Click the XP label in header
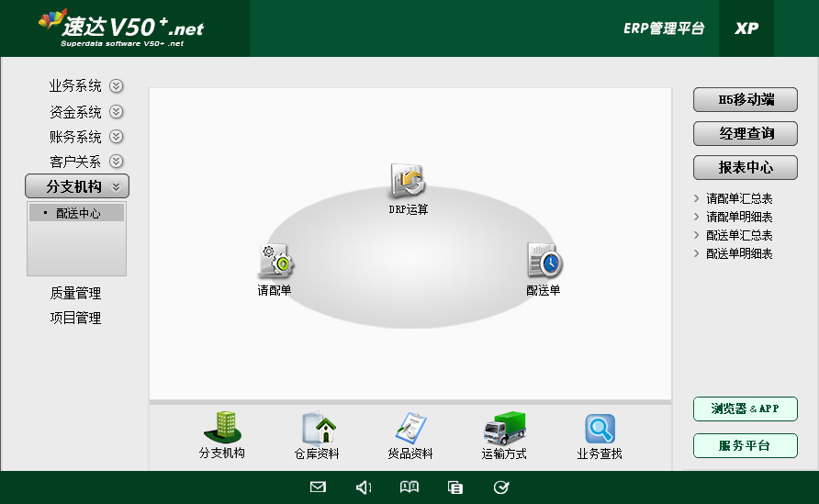819x504 pixels. coord(746,28)
